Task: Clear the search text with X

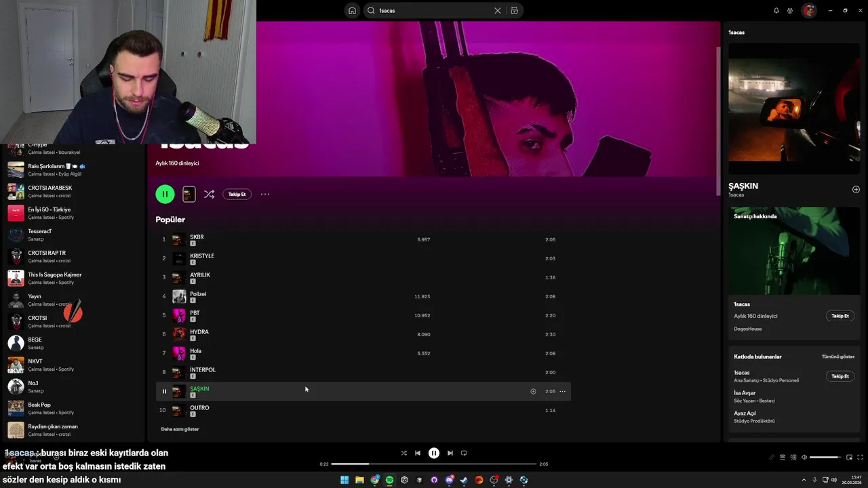Action: coord(498,11)
